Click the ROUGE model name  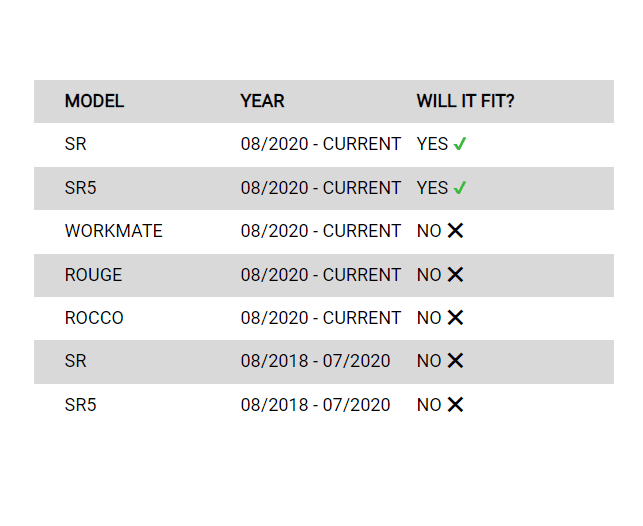pyautogui.click(x=93, y=275)
